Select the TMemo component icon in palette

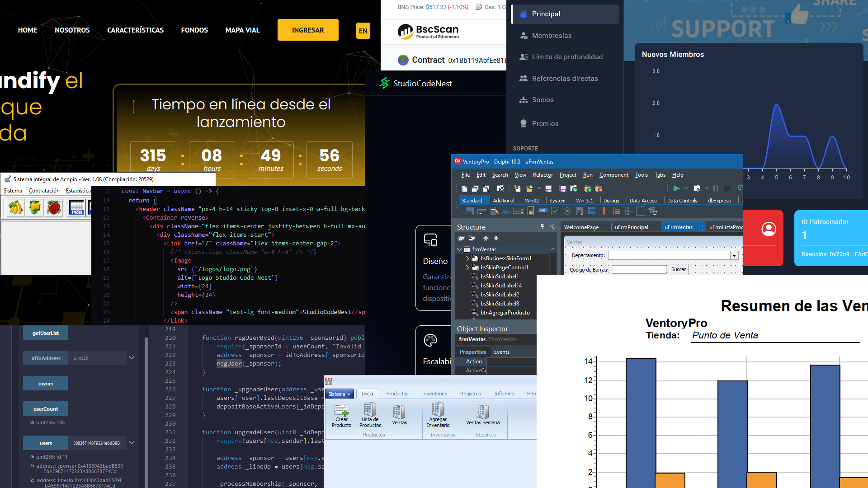pos(531,211)
